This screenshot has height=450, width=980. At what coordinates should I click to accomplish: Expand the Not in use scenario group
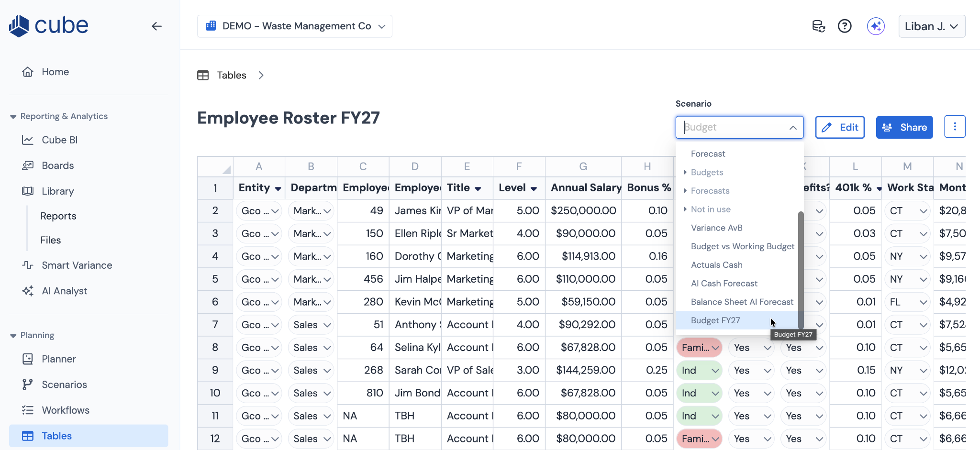coord(685,209)
